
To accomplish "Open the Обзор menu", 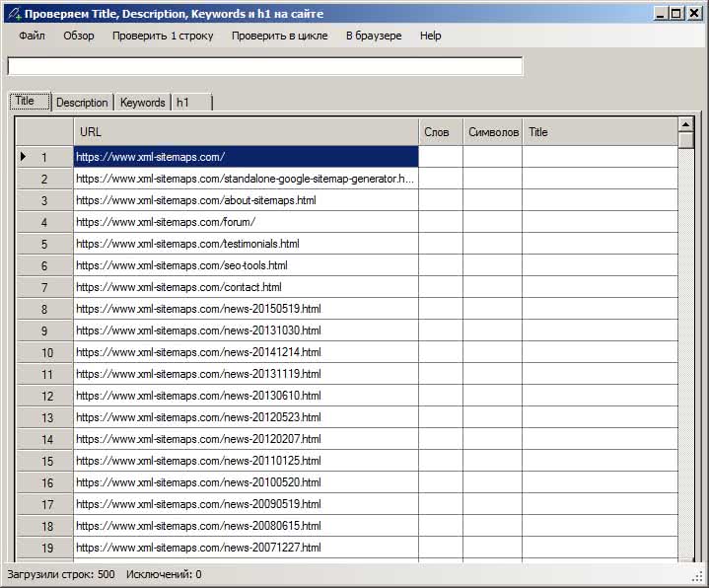I will (x=79, y=36).
